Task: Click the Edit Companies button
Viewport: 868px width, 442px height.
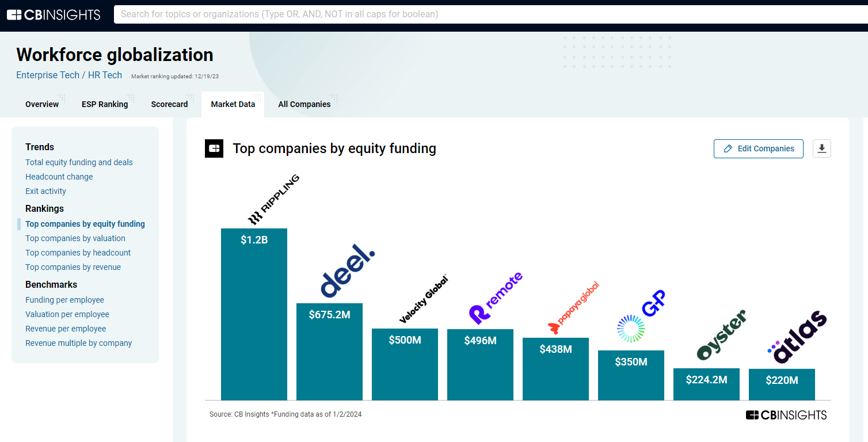Action: click(759, 148)
